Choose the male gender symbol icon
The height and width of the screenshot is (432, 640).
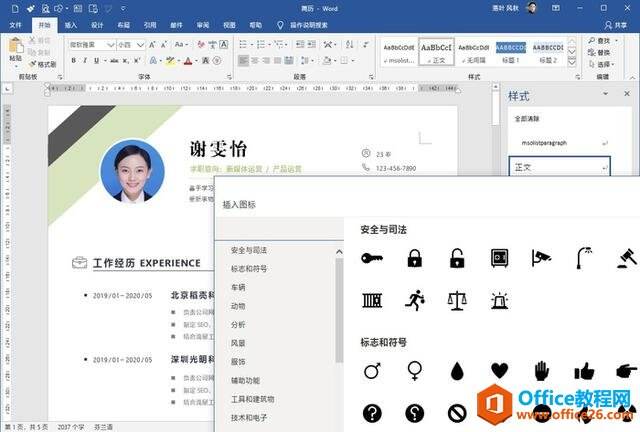(x=372, y=371)
